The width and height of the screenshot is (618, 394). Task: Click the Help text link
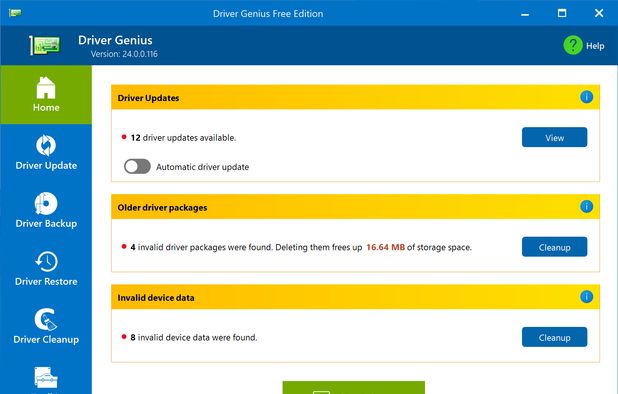[x=595, y=46]
